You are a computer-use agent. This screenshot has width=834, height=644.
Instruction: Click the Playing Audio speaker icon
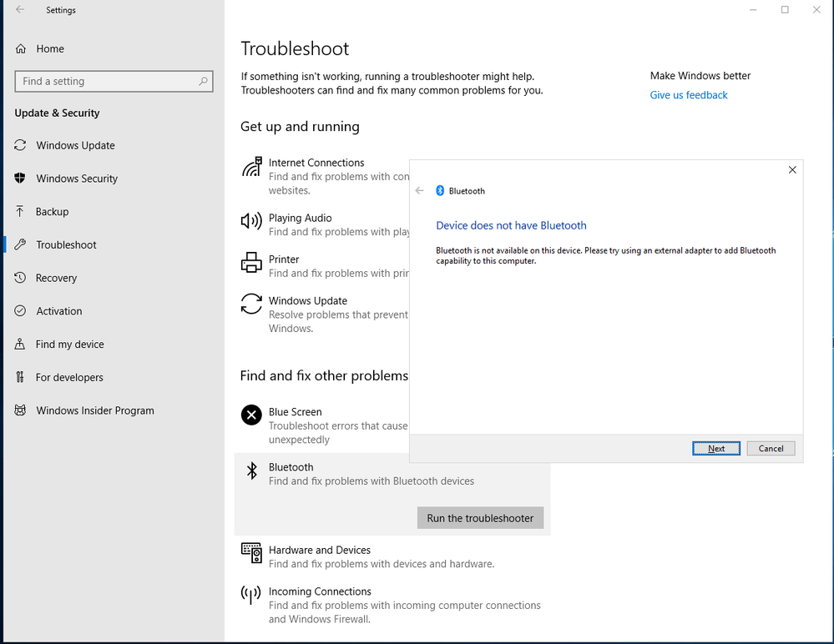point(251,221)
